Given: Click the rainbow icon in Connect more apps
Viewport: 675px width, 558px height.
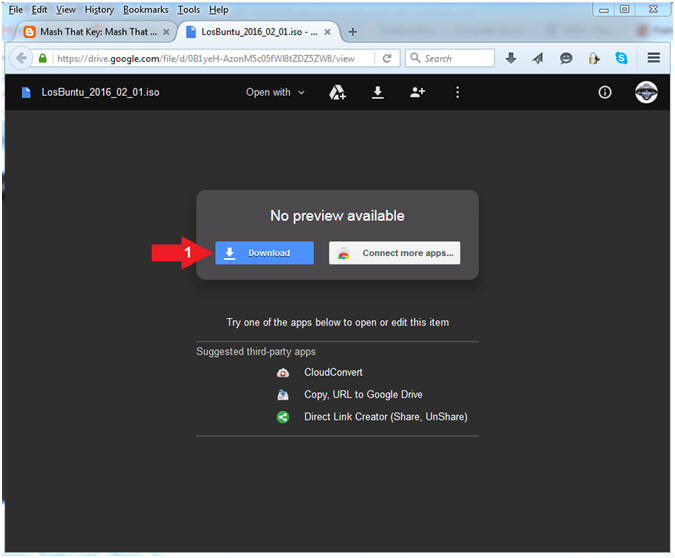Looking at the screenshot, I should [x=343, y=254].
